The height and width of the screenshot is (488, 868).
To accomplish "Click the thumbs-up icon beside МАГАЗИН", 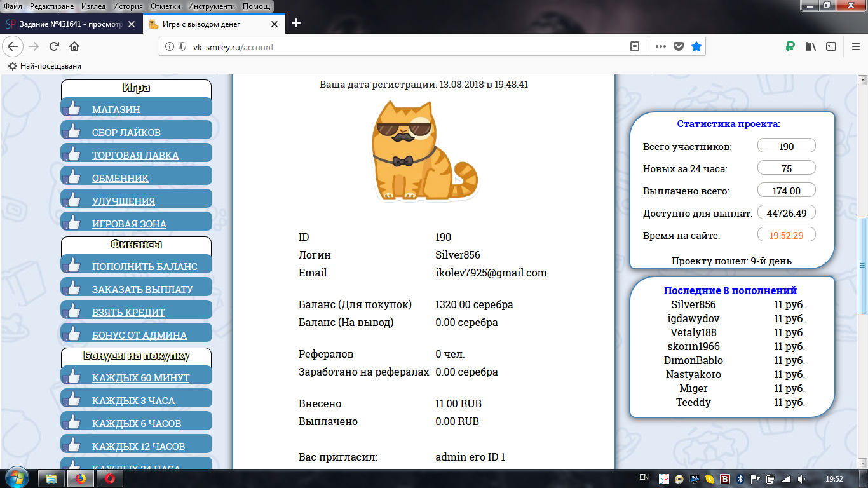I will [72, 108].
